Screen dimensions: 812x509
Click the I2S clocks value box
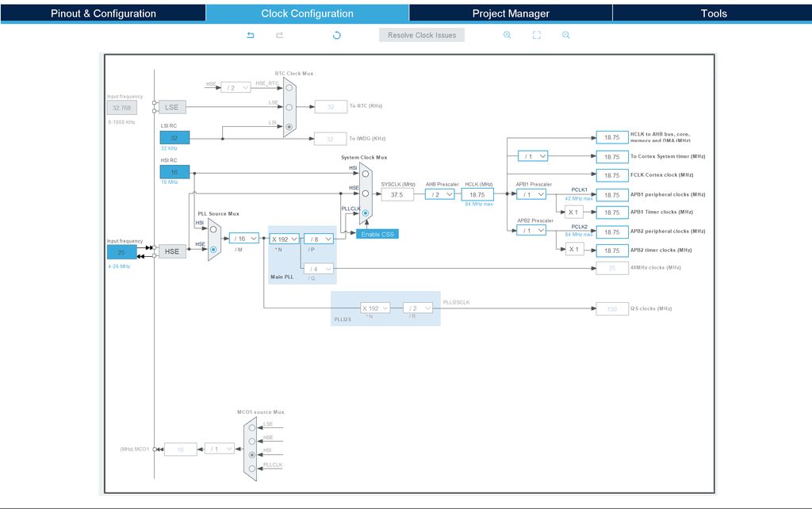coord(612,309)
